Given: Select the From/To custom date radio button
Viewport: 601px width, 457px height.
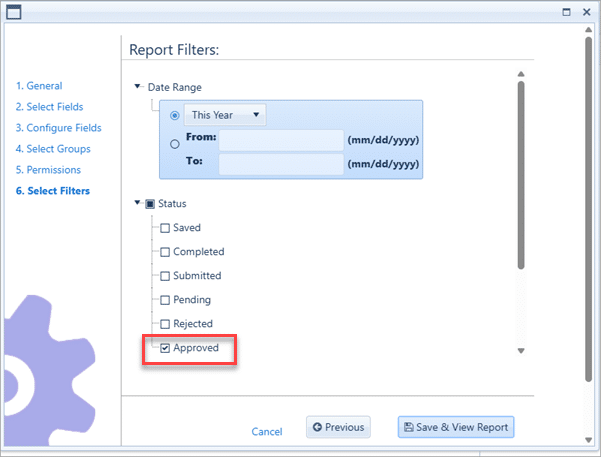Looking at the screenshot, I should (x=175, y=144).
